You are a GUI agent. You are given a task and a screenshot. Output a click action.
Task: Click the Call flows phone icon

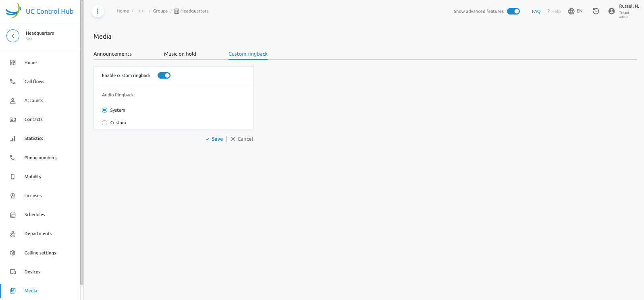[13, 81]
